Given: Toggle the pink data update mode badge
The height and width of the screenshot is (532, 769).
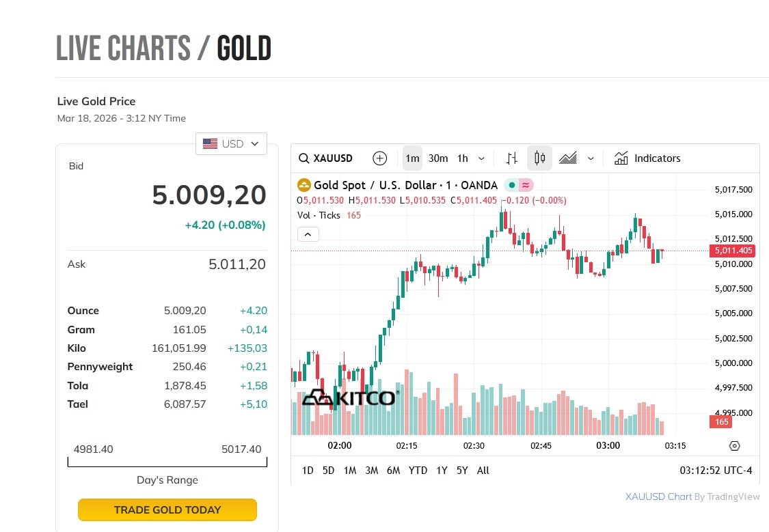Looking at the screenshot, I should tap(526, 185).
